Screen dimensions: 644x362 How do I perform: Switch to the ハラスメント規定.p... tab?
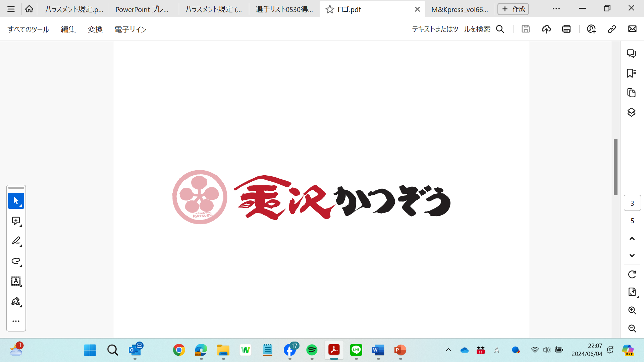tap(74, 9)
